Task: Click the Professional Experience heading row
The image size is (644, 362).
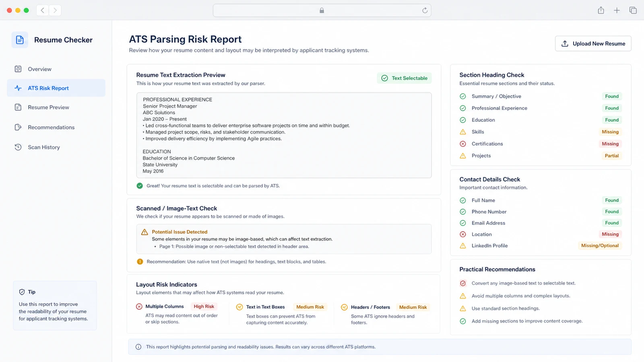Action: [x=541, y=108]
